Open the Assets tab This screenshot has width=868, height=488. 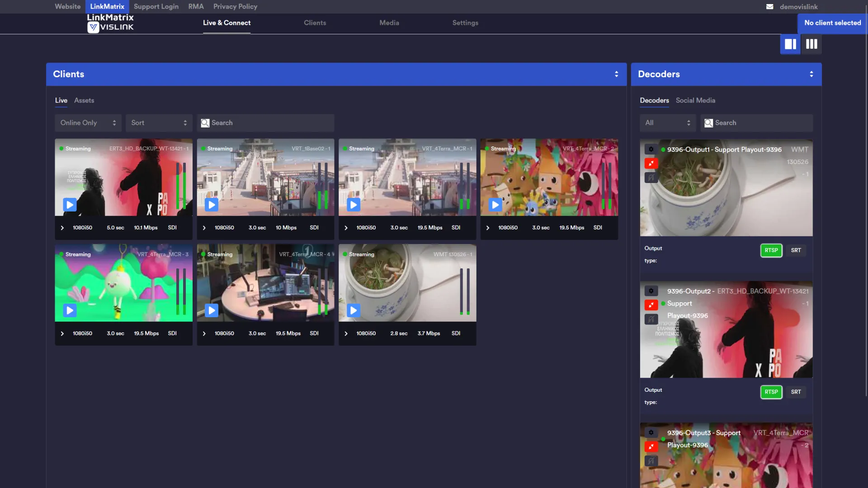pyautogui.click(x=84, y=100)
